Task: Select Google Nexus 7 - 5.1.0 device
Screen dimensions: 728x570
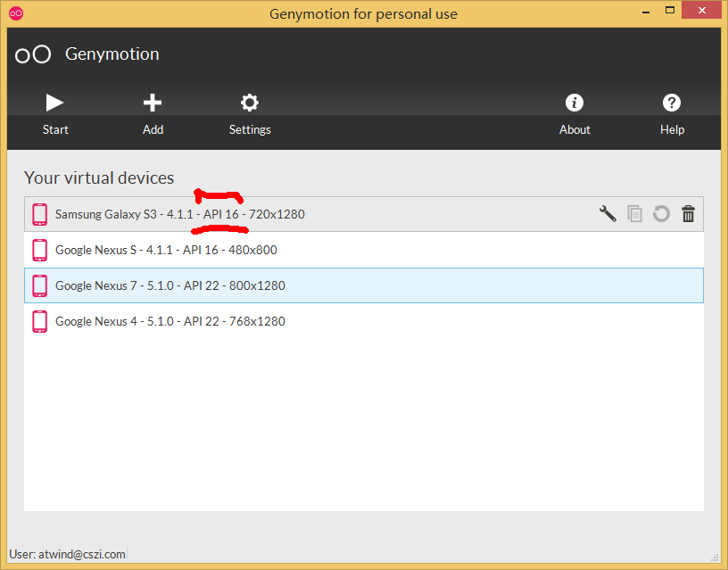Action: point(363,285)
